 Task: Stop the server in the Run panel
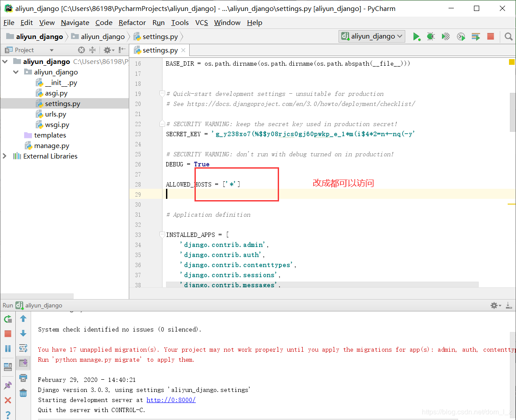point(8,334)
